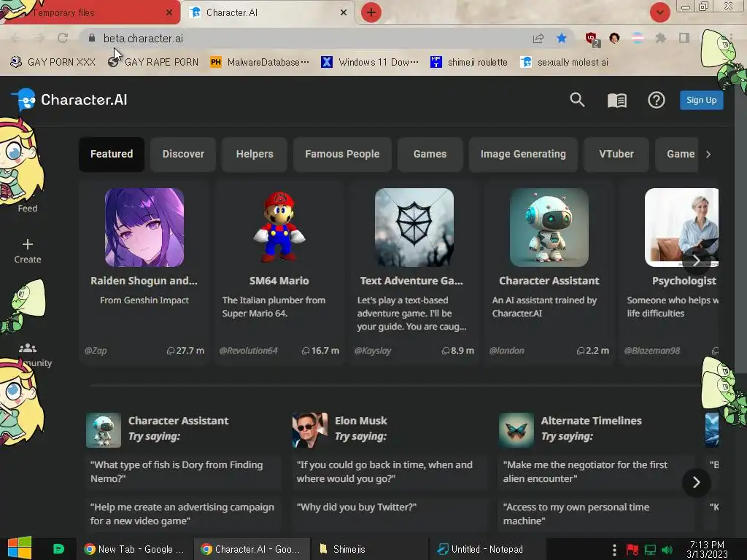Open the Windows Start button
The width and height of the screenshot is (747, 560).
click(x=20, y=548)
